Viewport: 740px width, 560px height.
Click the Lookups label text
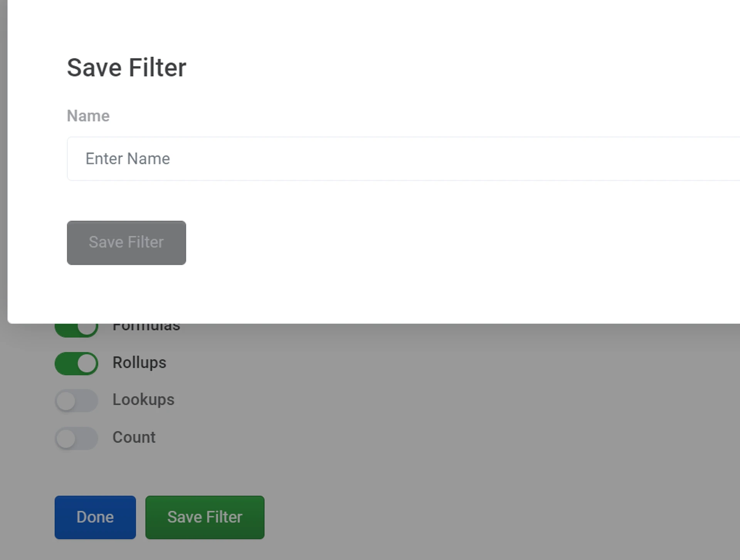tap(143, 400)
